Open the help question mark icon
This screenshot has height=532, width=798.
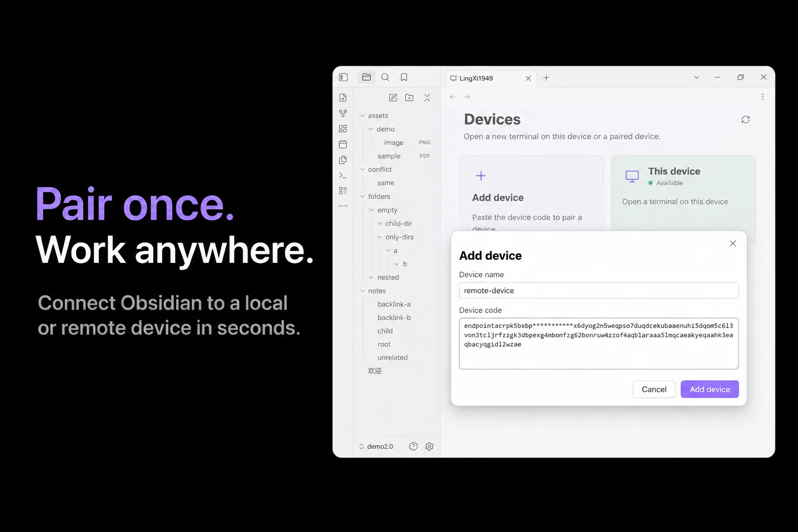pos(414,446)
